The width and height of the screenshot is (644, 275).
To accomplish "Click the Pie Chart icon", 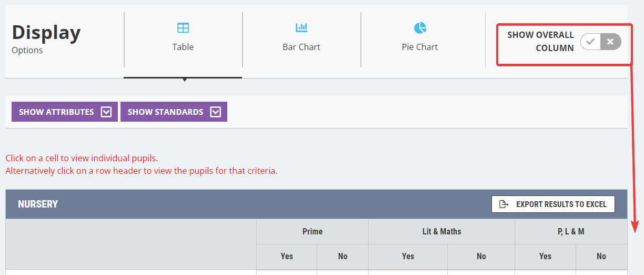I will (x=420, y=28).
